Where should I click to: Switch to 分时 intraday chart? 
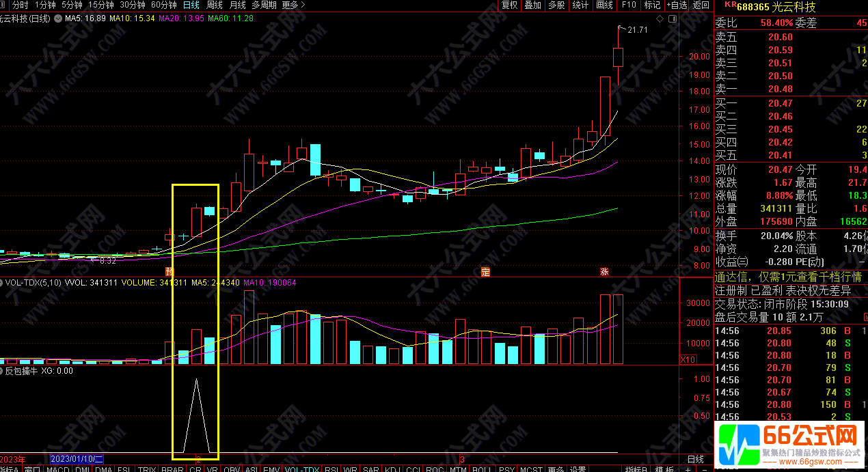[20, 5]
